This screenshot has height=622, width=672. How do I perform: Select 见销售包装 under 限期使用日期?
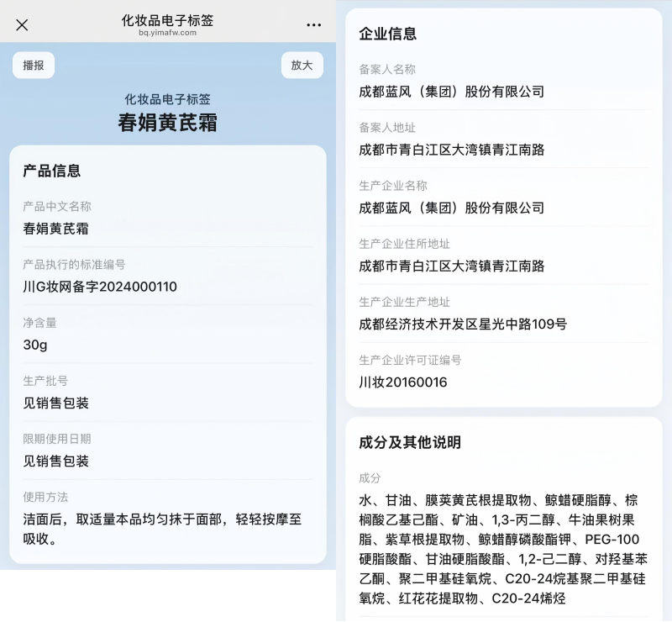[x=55, y=461]
